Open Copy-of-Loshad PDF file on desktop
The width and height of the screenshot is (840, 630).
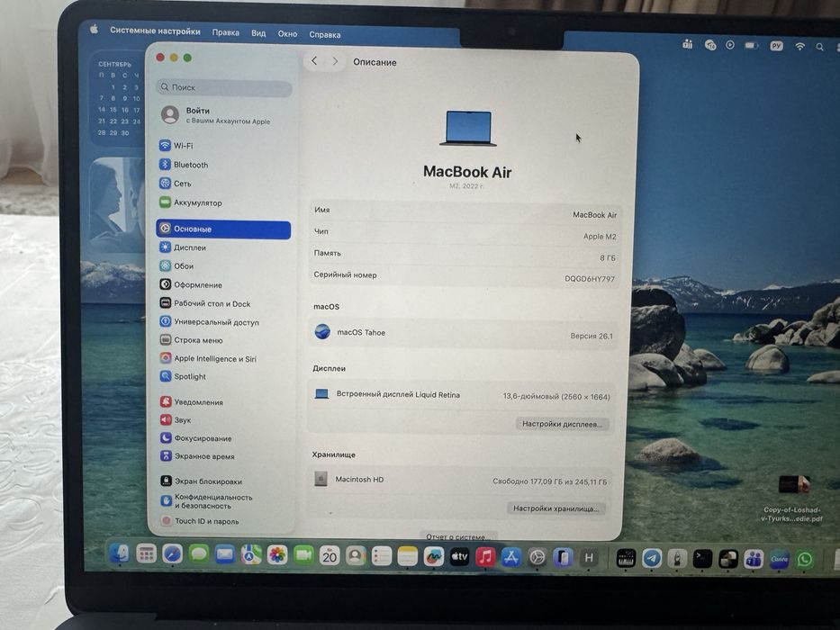point(793,499)
